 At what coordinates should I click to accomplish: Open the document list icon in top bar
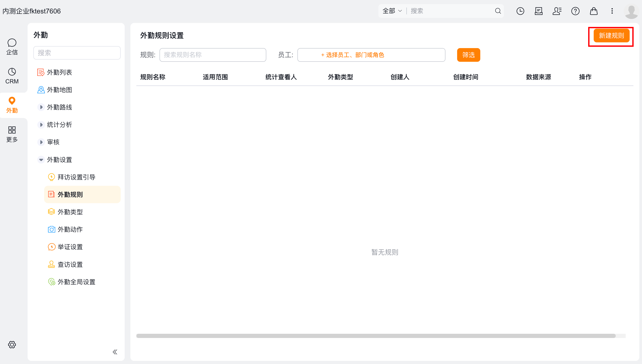(539, 11)
